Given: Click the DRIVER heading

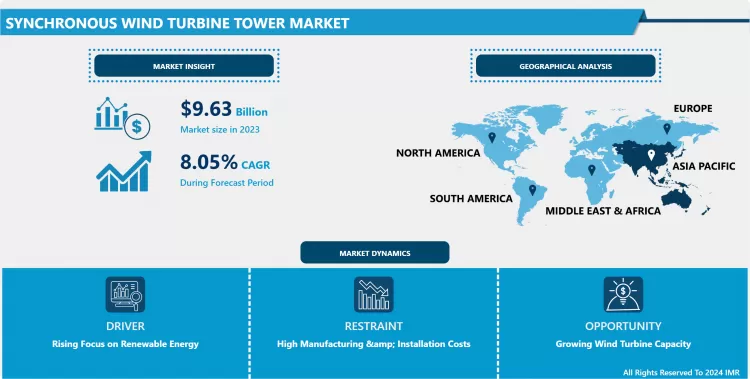Looking at the screenshot, I should [x=125, y=326].
